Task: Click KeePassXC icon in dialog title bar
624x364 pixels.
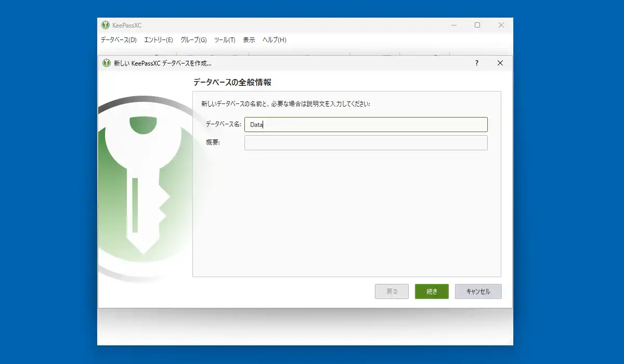Action: pos(107,63)
